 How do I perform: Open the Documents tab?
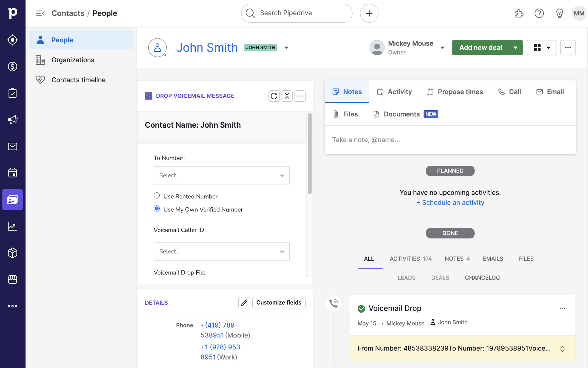coord(406,114)
